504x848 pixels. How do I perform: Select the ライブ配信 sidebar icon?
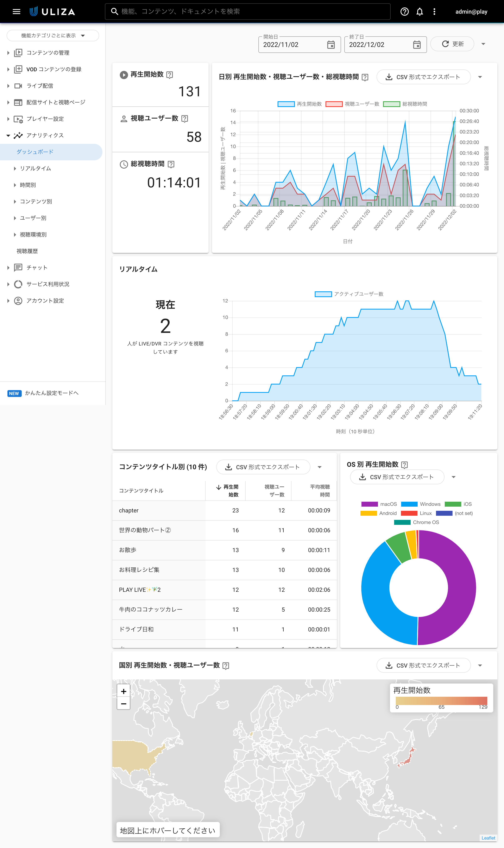point(18,86)
